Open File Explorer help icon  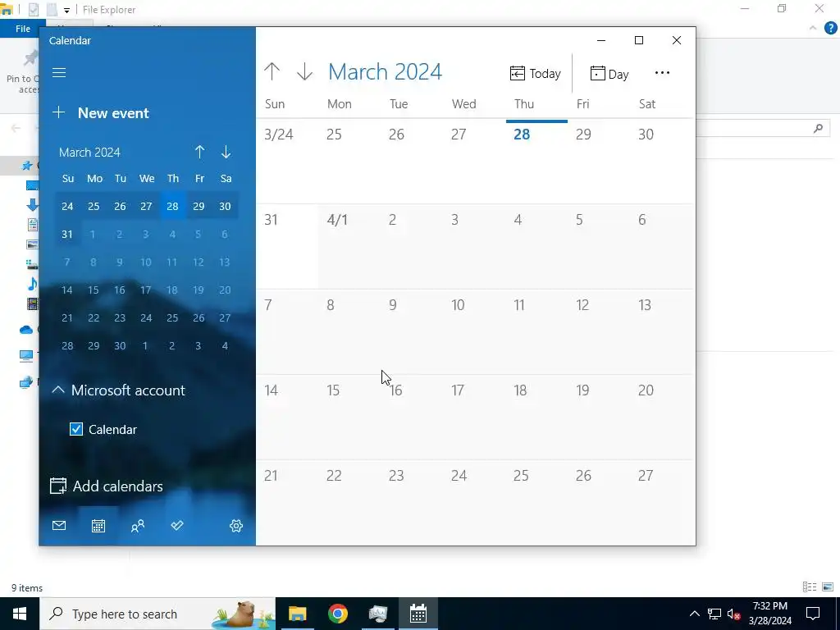[830, 28]
